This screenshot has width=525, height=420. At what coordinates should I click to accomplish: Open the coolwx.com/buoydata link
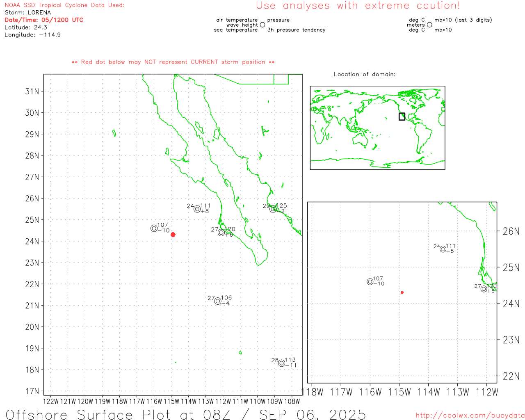click(x=470, y=415)
